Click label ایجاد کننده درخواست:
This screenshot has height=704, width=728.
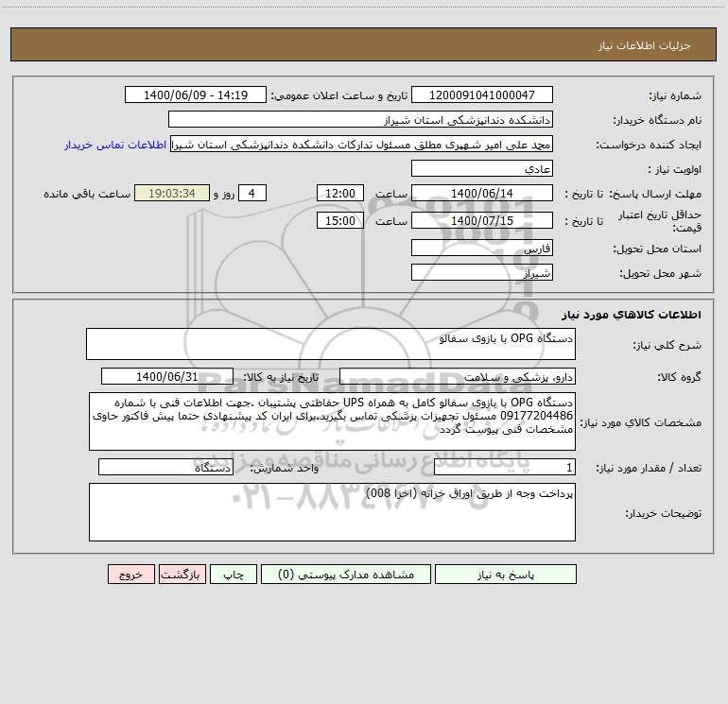[x=649, y=145]
